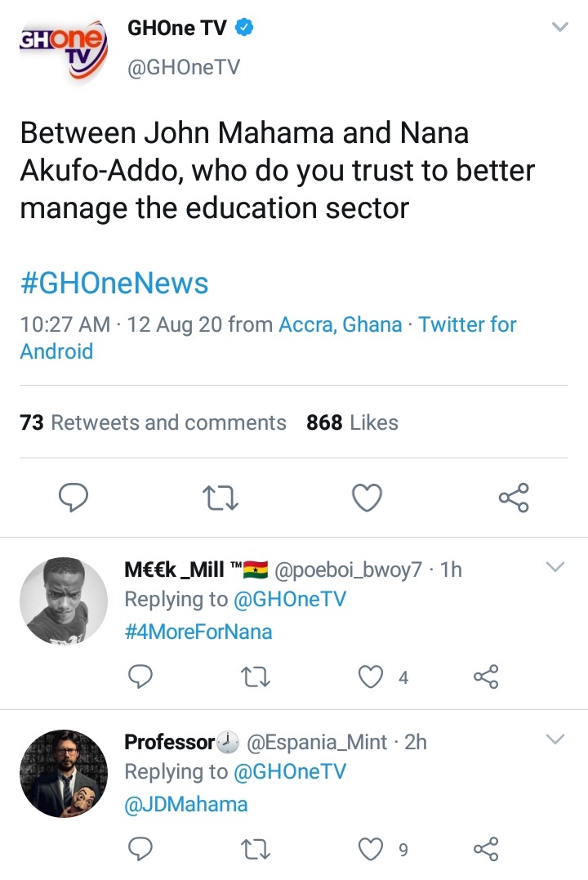Retweet M€€k_Mill's #4MoreForNana reply
588x880 pixels.
click(255, 677)
